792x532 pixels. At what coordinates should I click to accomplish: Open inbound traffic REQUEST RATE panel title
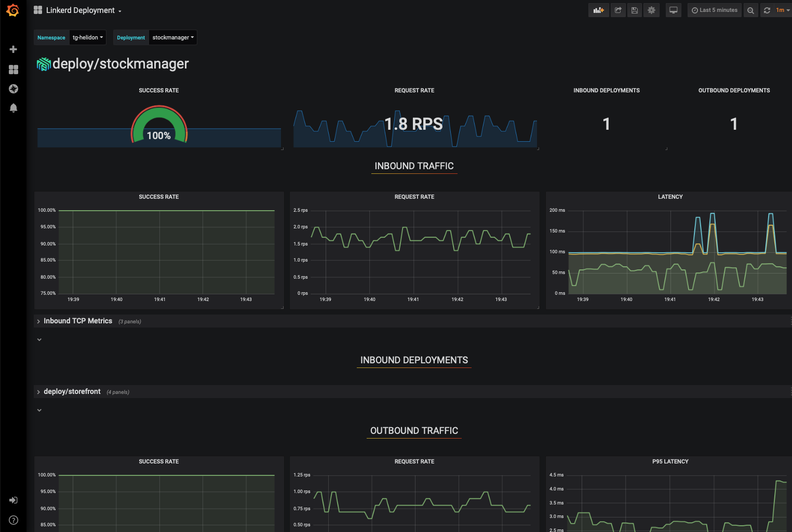pyautogui.click(x=414, y=197)
